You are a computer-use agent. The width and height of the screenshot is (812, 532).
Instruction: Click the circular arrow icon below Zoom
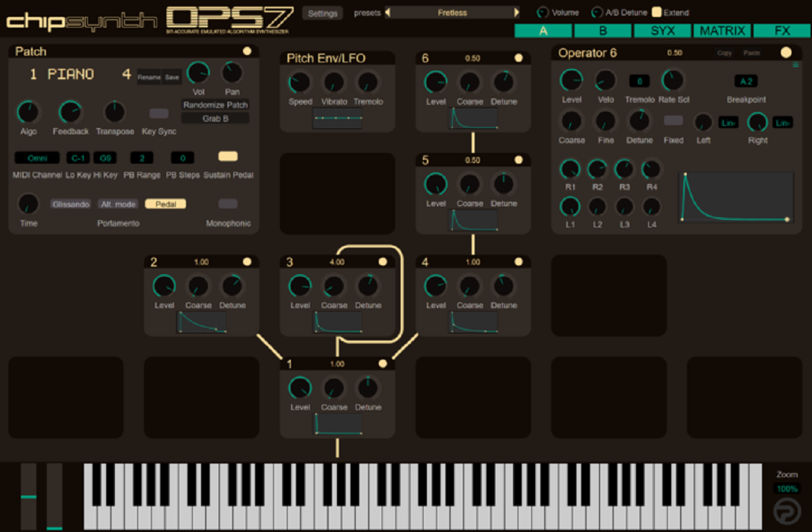coord(786,509)
